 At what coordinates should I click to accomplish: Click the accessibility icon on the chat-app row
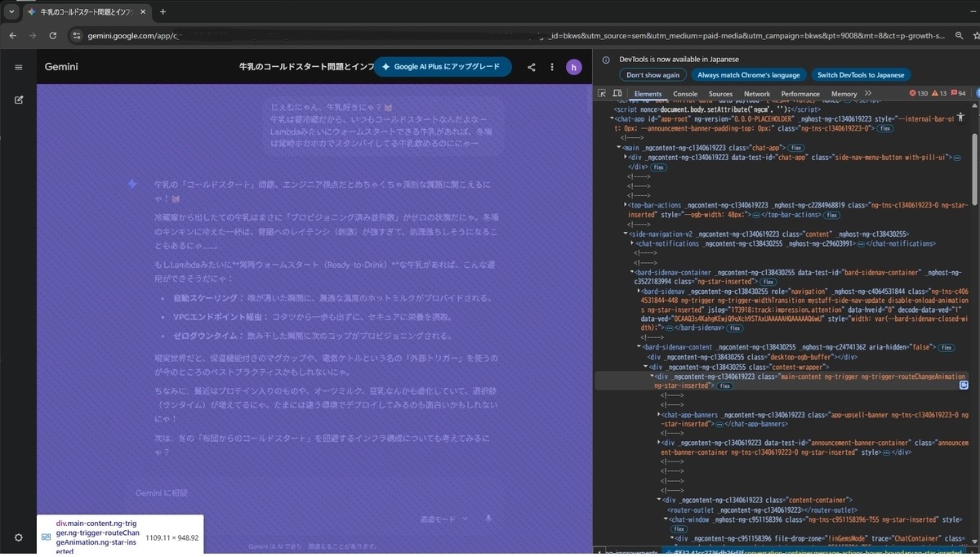(961, 118)
